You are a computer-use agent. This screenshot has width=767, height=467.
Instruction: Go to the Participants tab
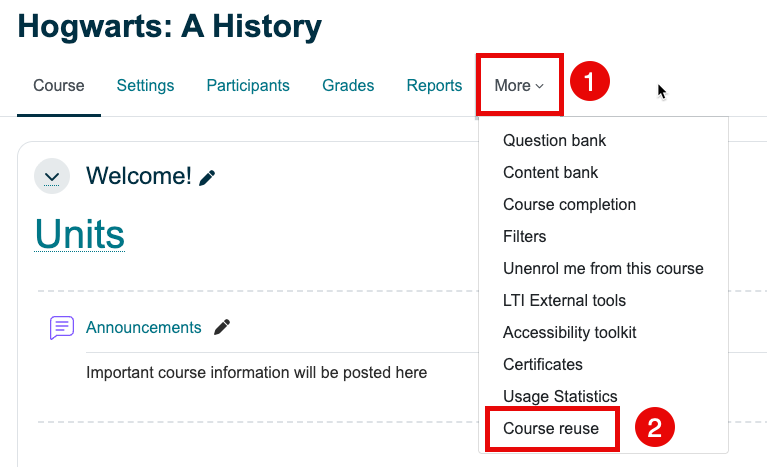(x=248, y=86)
